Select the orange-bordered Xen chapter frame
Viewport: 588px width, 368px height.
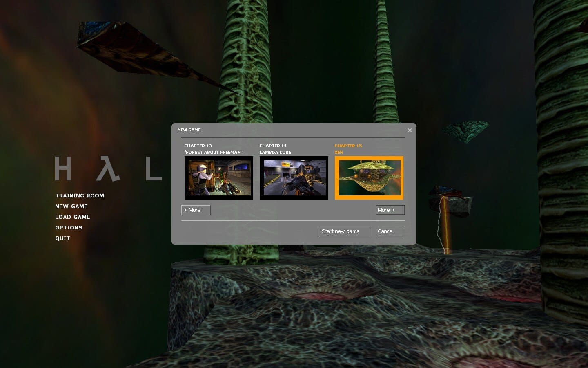(369, 177)
